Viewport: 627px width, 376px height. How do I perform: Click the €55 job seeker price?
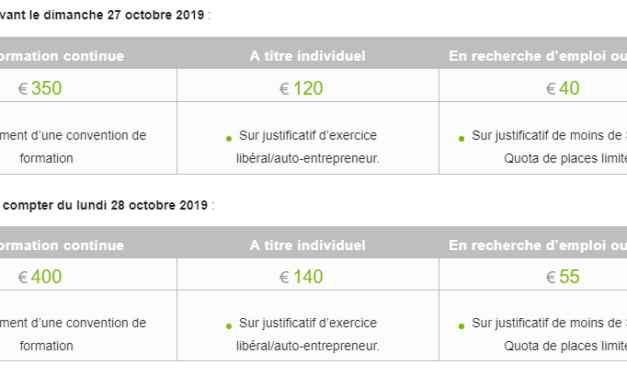click(x=563, y=277)
